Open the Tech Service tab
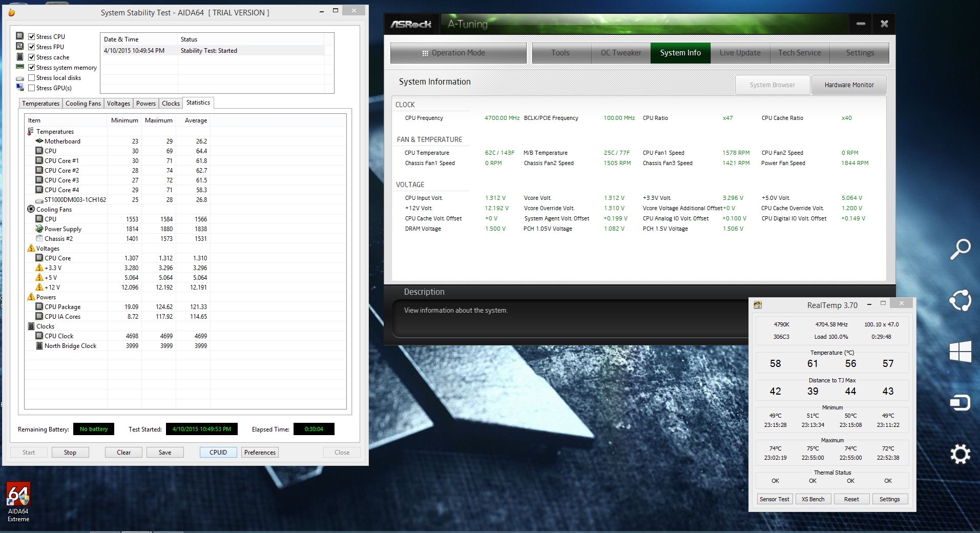980x533 pixels. click(x=800, y=53)
